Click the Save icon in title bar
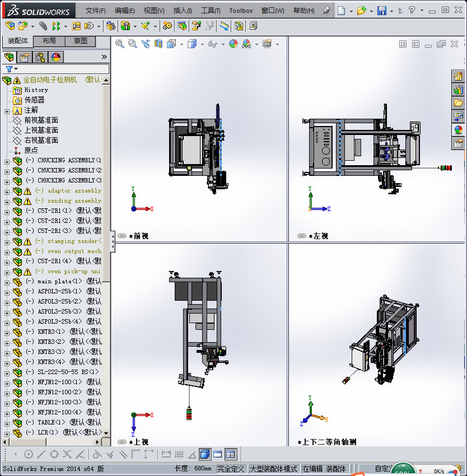The height and width of the screenshot is (476, 467). tap(382, 11)
